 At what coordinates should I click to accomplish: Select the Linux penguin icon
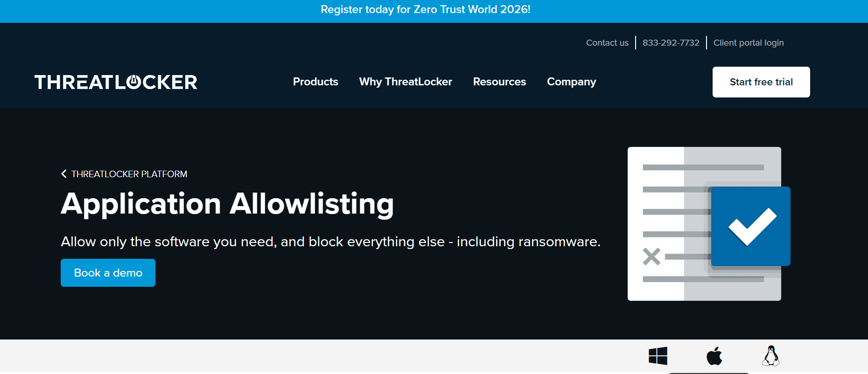(771, 356)
